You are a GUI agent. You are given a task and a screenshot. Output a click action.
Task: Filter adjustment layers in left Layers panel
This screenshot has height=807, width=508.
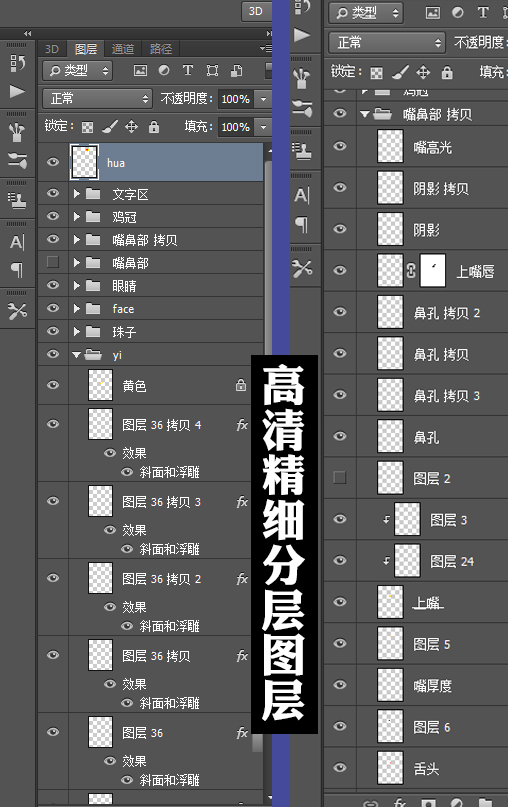(164, 70)
